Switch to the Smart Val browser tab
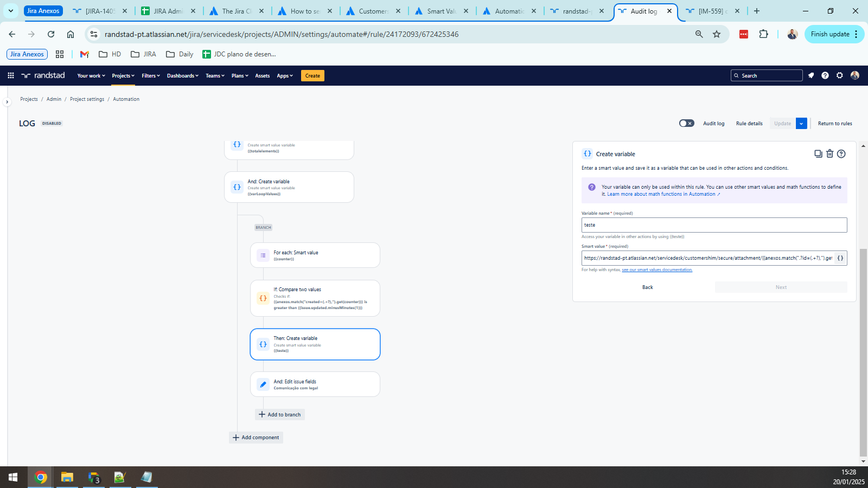The width and height of the screenshot is (868, 488). coord(442,11)
